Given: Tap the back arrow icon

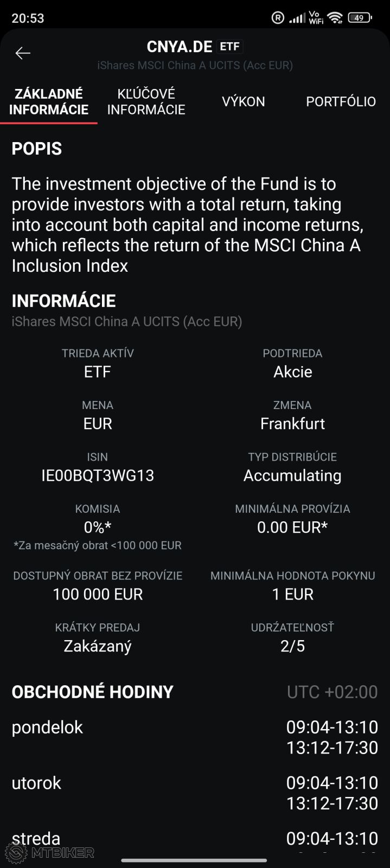Looking at the screenshot, I should (x=23, y=53).
